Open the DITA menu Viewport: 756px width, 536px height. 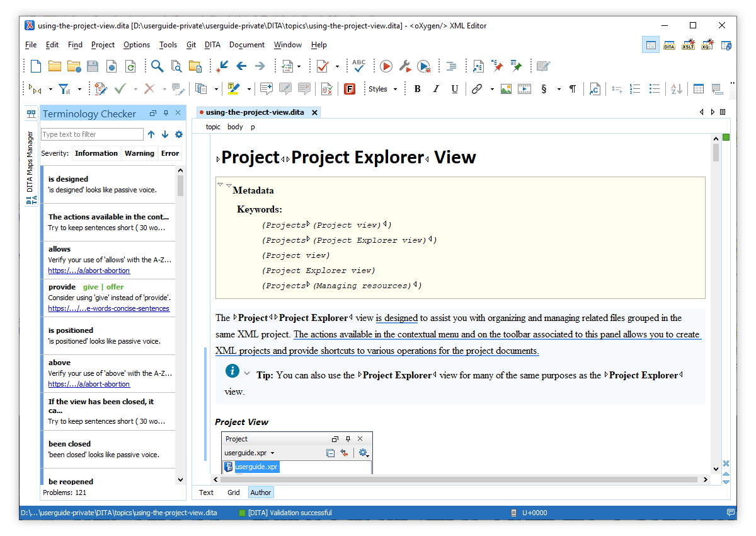pyautogui.click(x=212, y=45)
